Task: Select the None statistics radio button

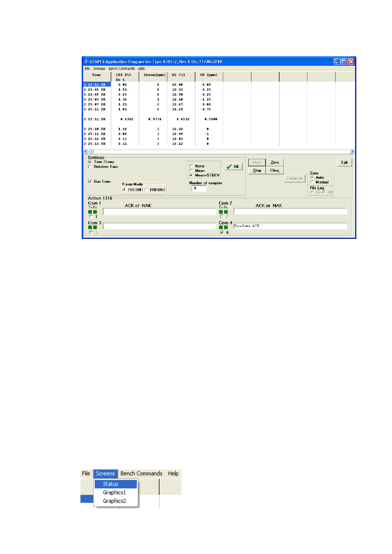Action: (191, 166)
